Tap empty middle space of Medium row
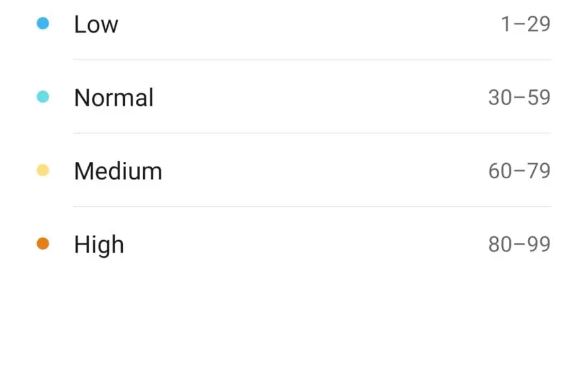Screen dimensions: 588x372 [x=325, y=171]
